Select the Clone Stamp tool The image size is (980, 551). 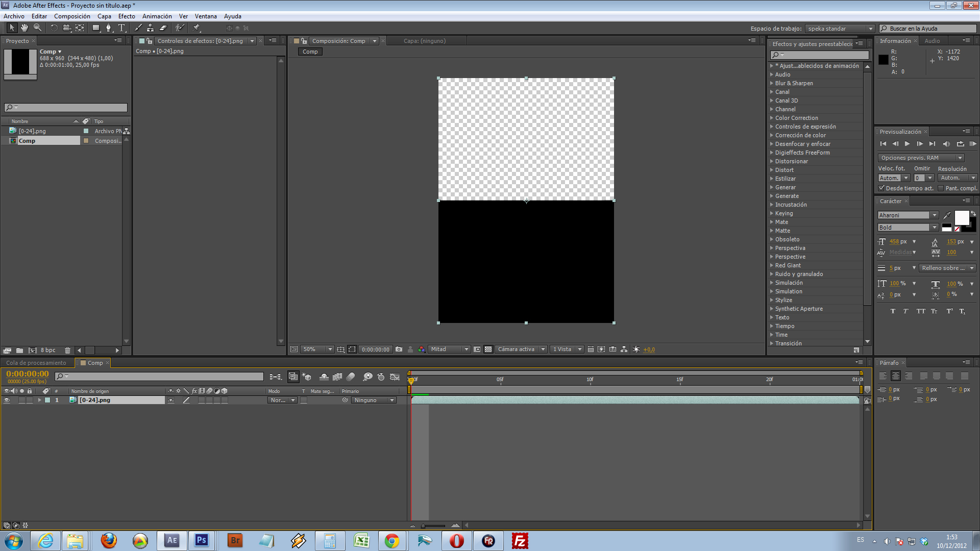tap(151, 28)
